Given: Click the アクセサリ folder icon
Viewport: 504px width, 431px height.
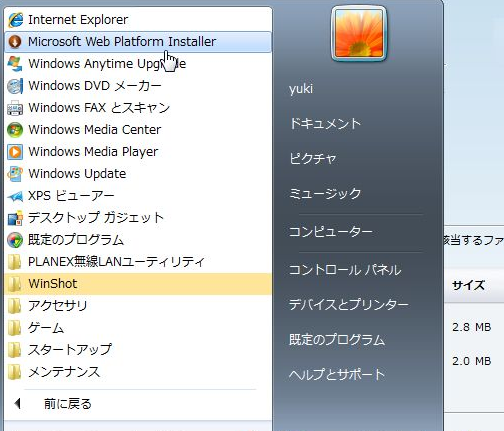Looking at the screenshot, I should 14,306.
